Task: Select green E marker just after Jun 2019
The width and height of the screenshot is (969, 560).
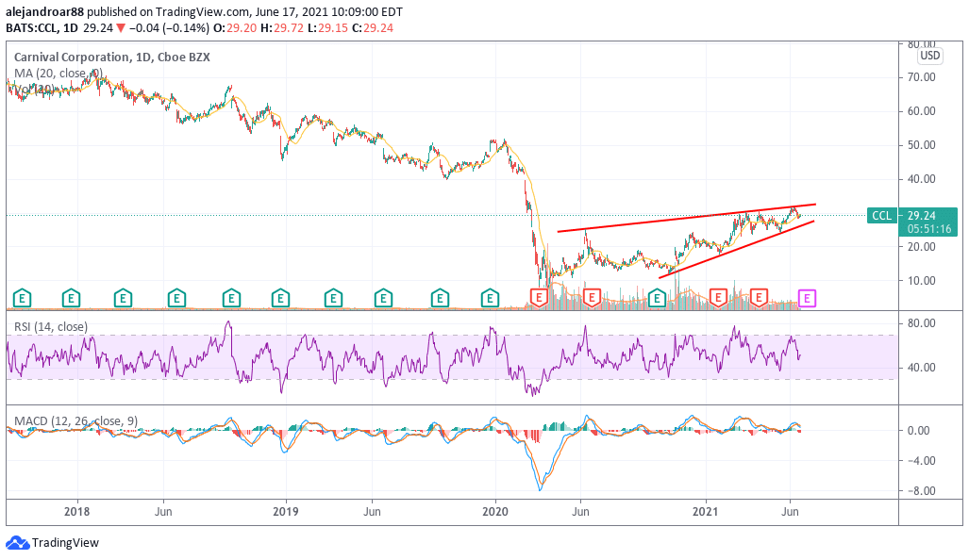Action: pos(383,299)
